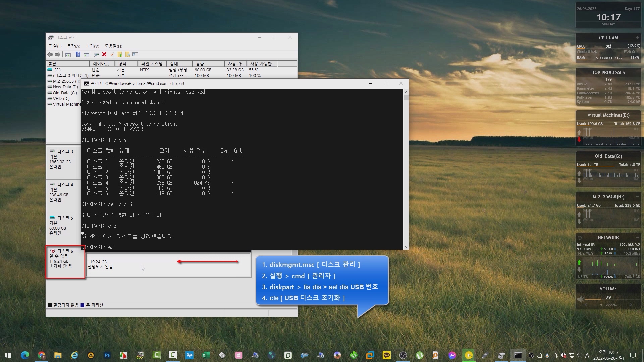Click the show/hide action pane toolbar icon
This screenshot has height=362, width=644.
[x=86, y=54]
